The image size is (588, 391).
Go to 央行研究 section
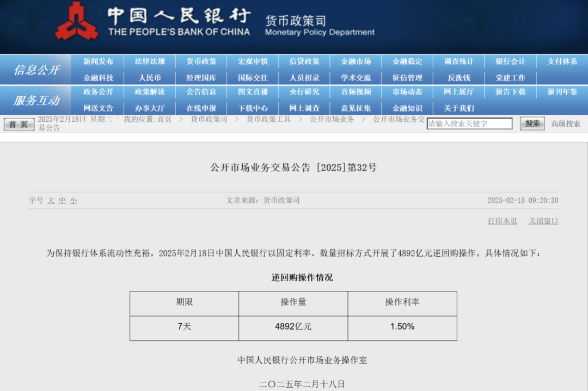[304, 92]
